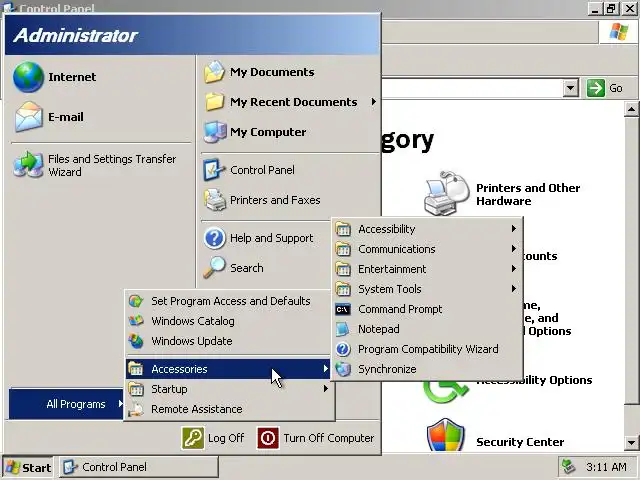Click the Synchronize label
This screenshot has height=480, width=640.
pos(387,369)
